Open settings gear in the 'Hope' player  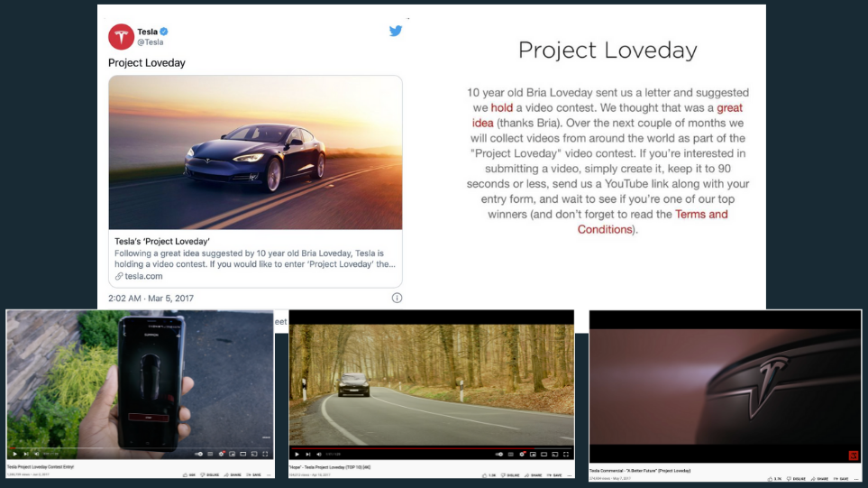click(522, 455)
